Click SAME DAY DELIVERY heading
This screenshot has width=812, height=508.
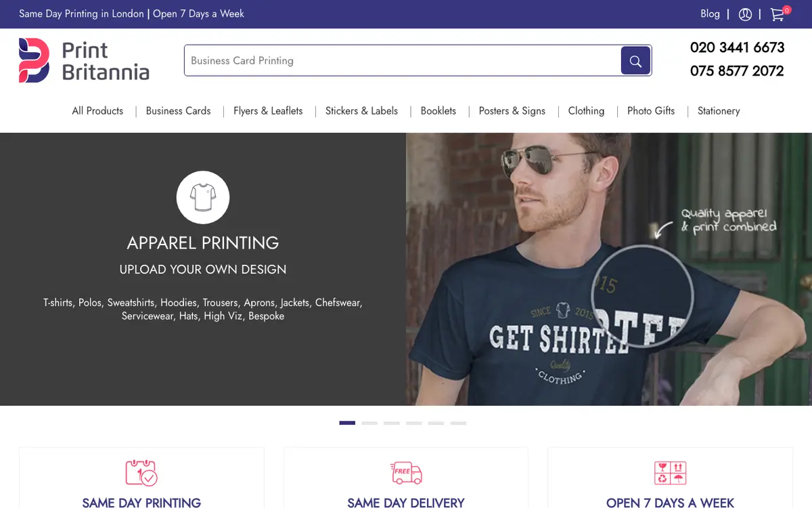click(x=406, y=502)
